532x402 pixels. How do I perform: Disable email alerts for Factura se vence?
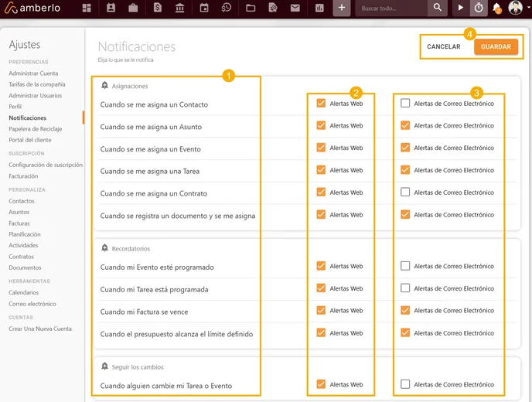(x=405, y=310)
